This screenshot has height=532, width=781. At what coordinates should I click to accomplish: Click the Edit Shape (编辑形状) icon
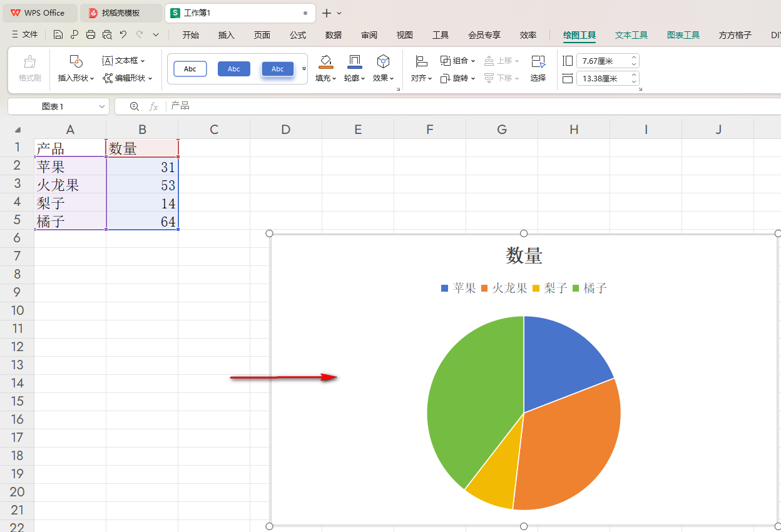point(108,78)
